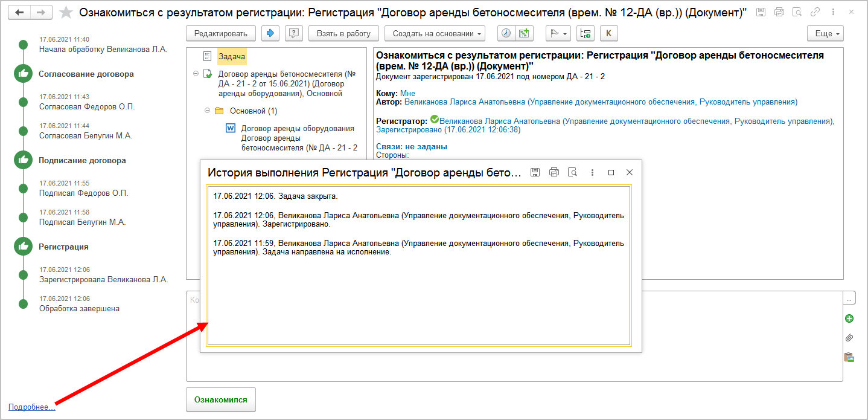The image size is (868, 420).
Task: Click the tree structure toolbar button
Action: (x=585, y=33)
